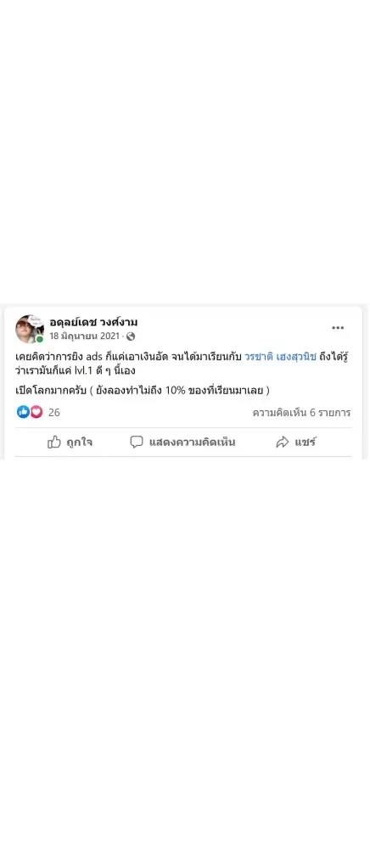This screenshot has width=370, height=868.
Task: Open tagged profile วรชาติ เฮงสุวนิช
Action: 280,357
